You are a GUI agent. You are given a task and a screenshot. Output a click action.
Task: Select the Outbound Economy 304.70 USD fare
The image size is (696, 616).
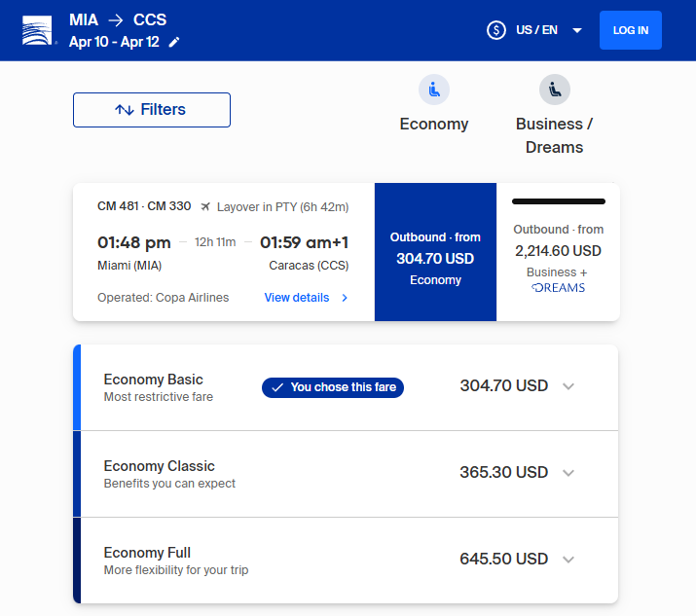435,252
